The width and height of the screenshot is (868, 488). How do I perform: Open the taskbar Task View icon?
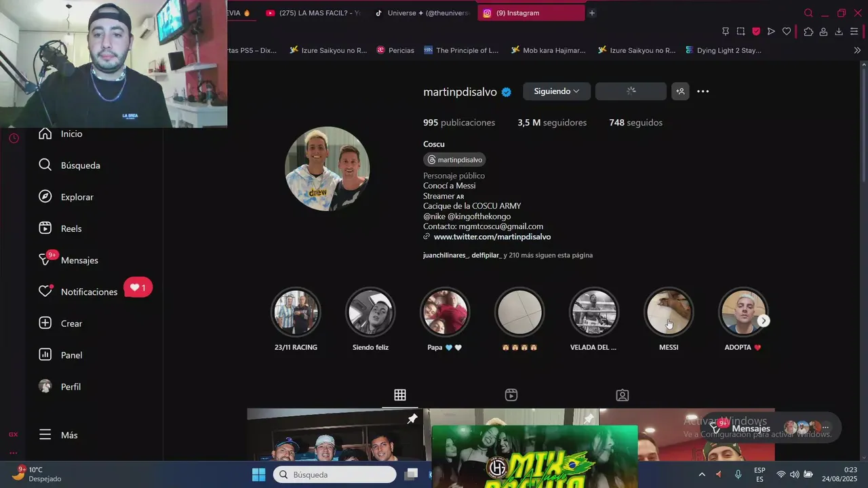click(412, 474)
